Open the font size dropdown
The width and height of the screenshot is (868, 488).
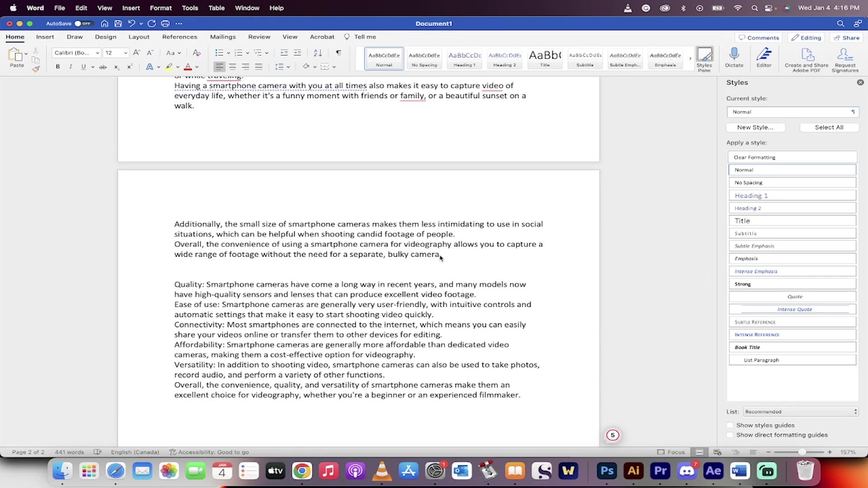(x=125, y=53)
